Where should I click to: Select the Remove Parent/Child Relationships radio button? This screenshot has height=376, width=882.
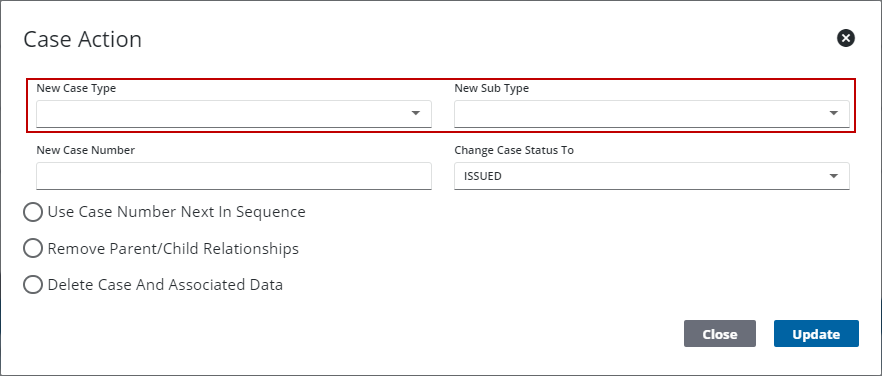pyautogui.click(x=33, y=248)
